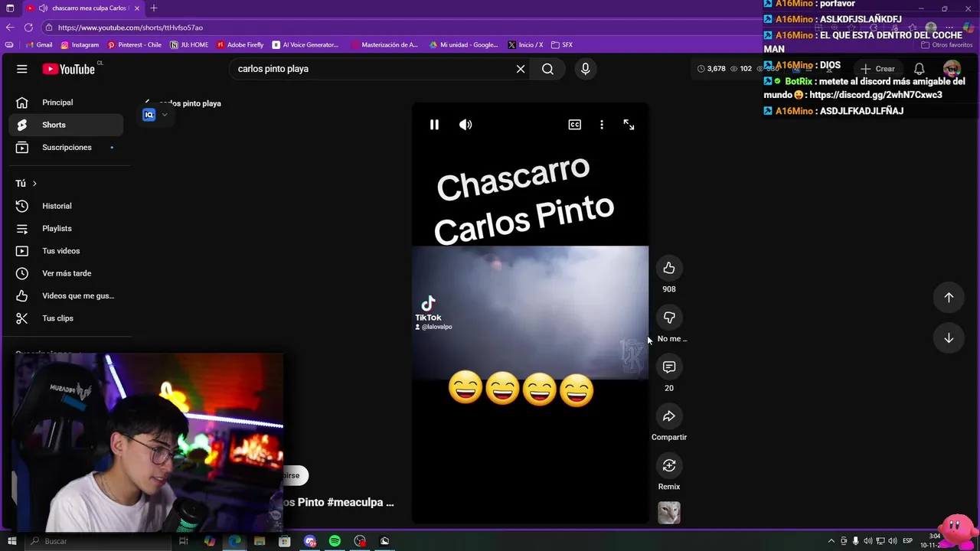The height and width of the screenshot is (551, 980).
Task: Open Windows Start menu
Action: pos(11,541)
